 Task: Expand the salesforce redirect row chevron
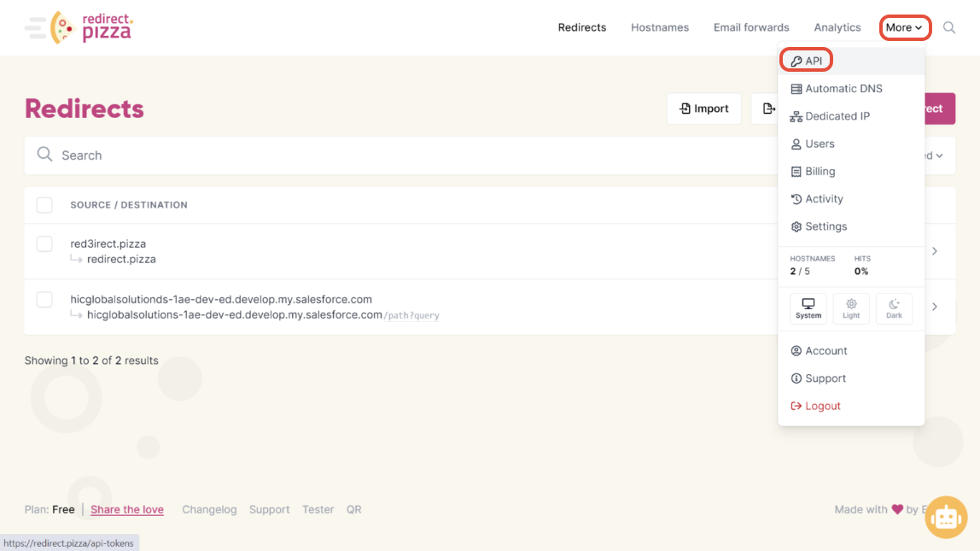[935, 307]
